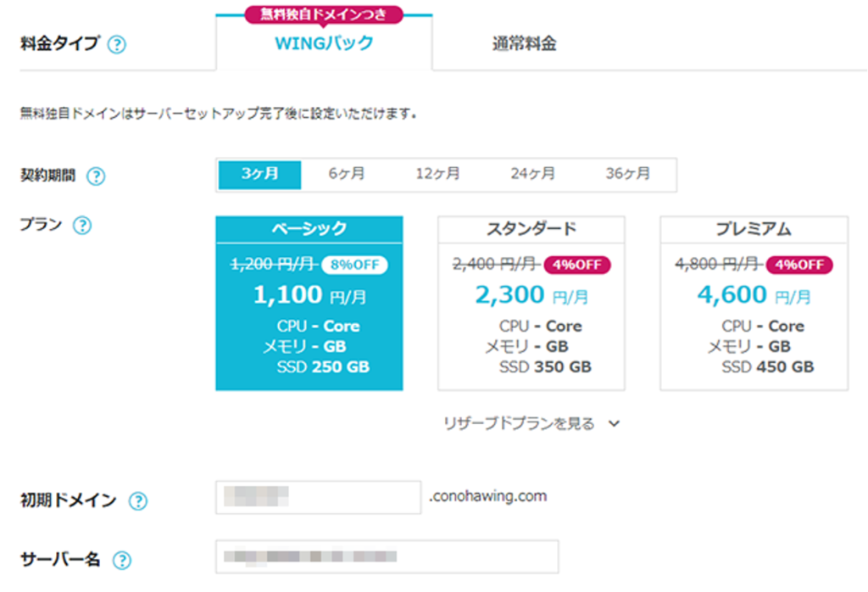Screen dimensions: 868x592
Task: Select the 6ヶ月 contract period
Action: 347,174
